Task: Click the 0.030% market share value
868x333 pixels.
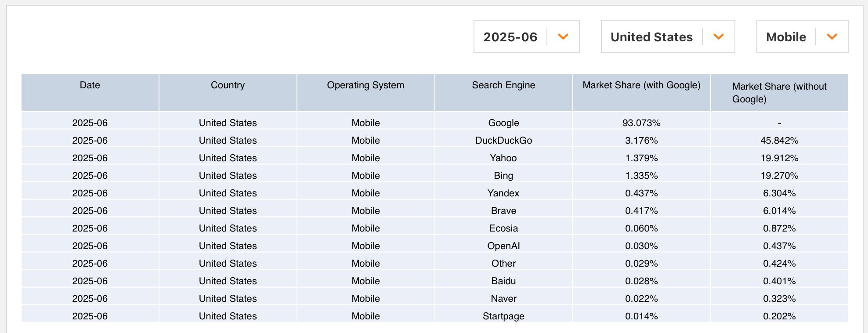Action: pyautogui.click(x=641, y=246)
